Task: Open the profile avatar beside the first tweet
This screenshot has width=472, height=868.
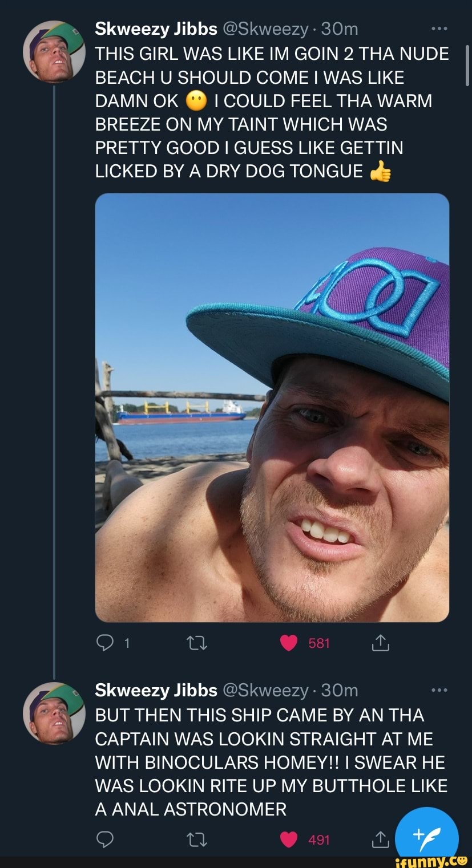Action: pos(54,52)
